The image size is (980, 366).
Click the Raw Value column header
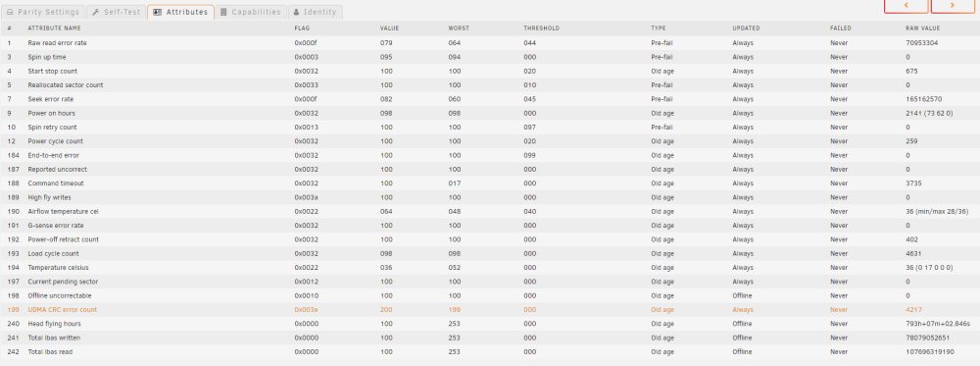pos(922,28)
